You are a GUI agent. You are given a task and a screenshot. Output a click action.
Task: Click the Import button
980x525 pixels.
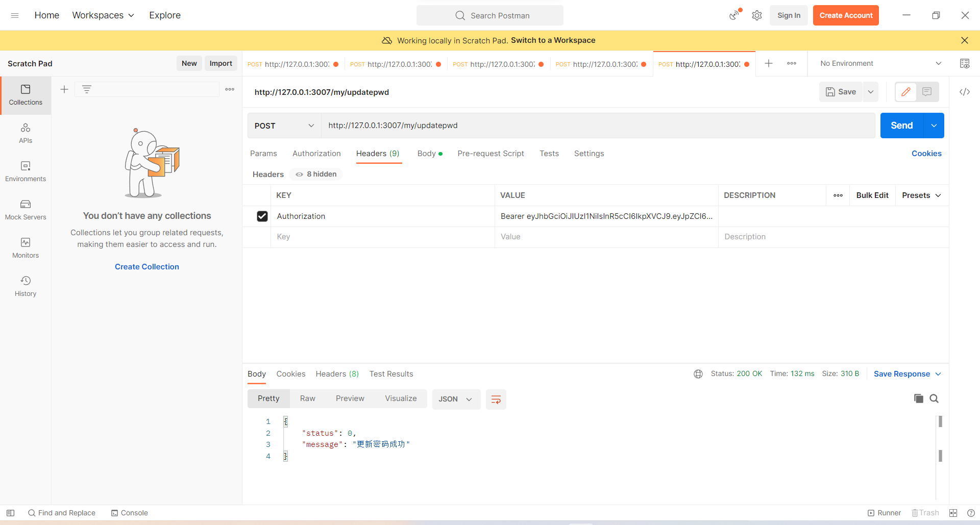[220, 63]
